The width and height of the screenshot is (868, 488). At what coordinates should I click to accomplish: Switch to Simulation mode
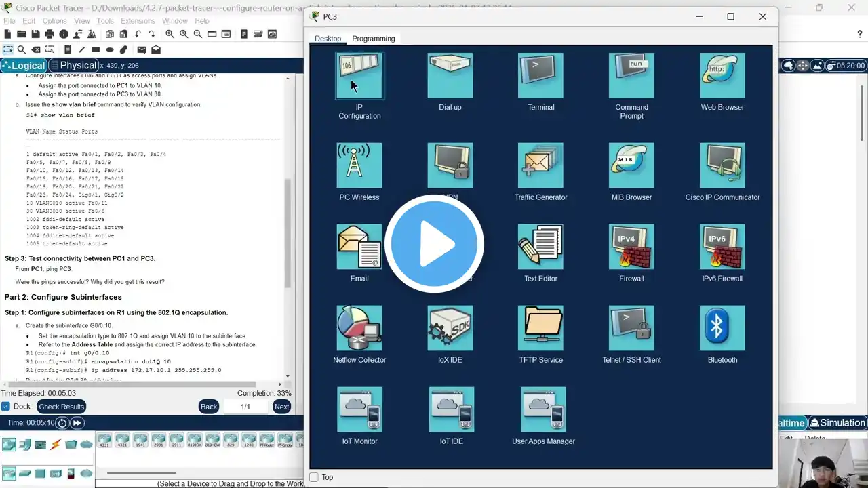[x=837, y=423]
